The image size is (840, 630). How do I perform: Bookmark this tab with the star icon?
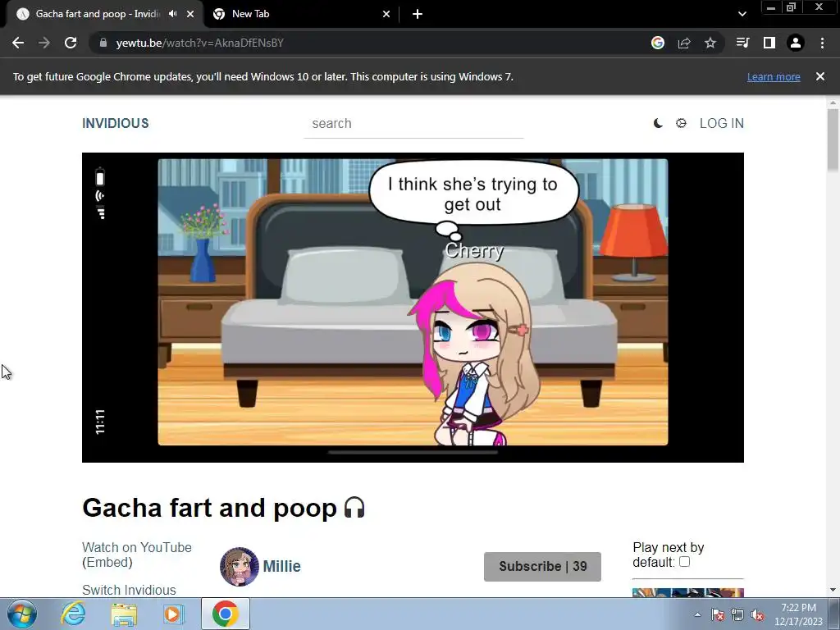710,43
